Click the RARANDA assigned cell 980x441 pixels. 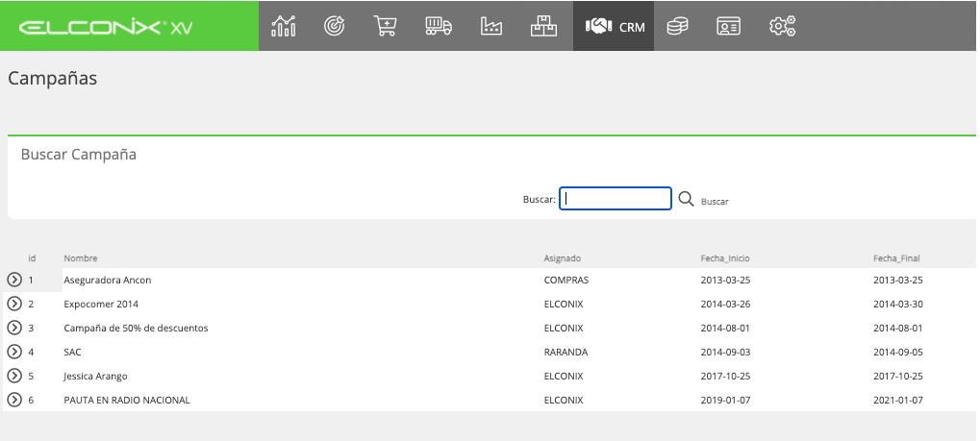565,353
